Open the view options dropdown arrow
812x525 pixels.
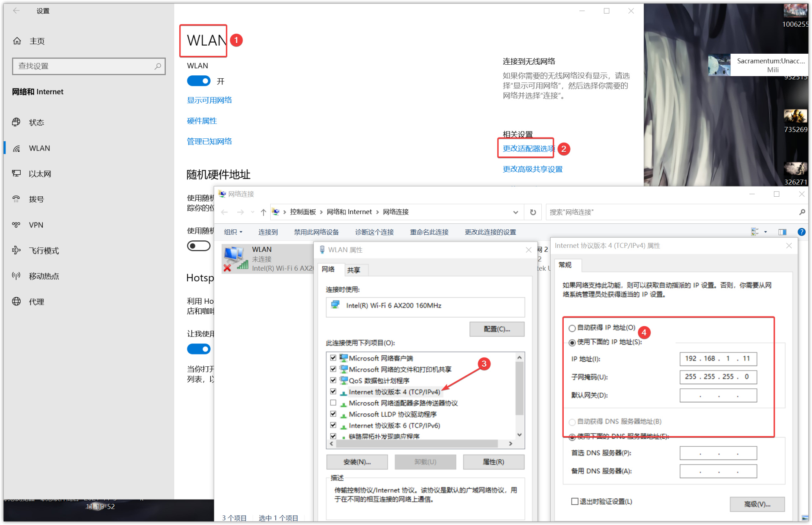click(x=765, y=232)
